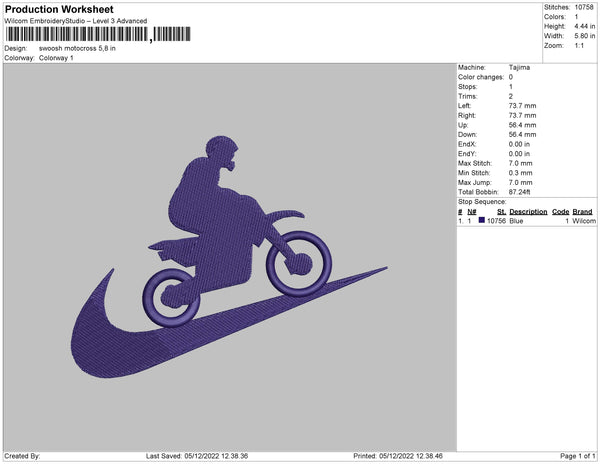Select design name 'swoosh motocross 5,8 in'
The image size is (600, 464).
[77, 49]
